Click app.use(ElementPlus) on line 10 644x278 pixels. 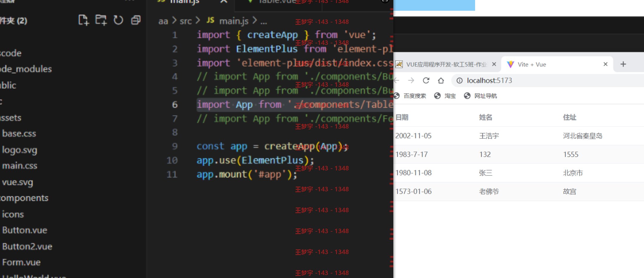click(255, 161)
